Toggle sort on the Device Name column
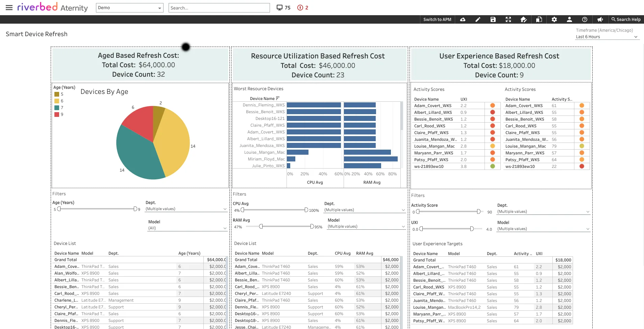This screenshot has width=644, height=329. [278, 98]
